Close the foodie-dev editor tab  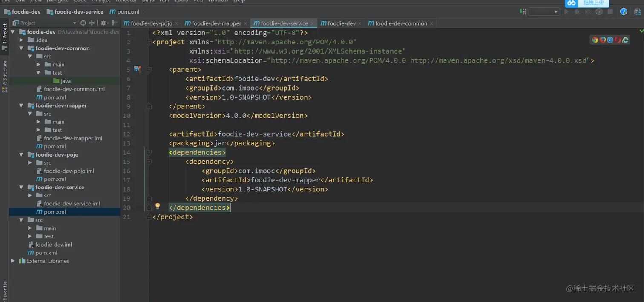(x=360, y=23)
